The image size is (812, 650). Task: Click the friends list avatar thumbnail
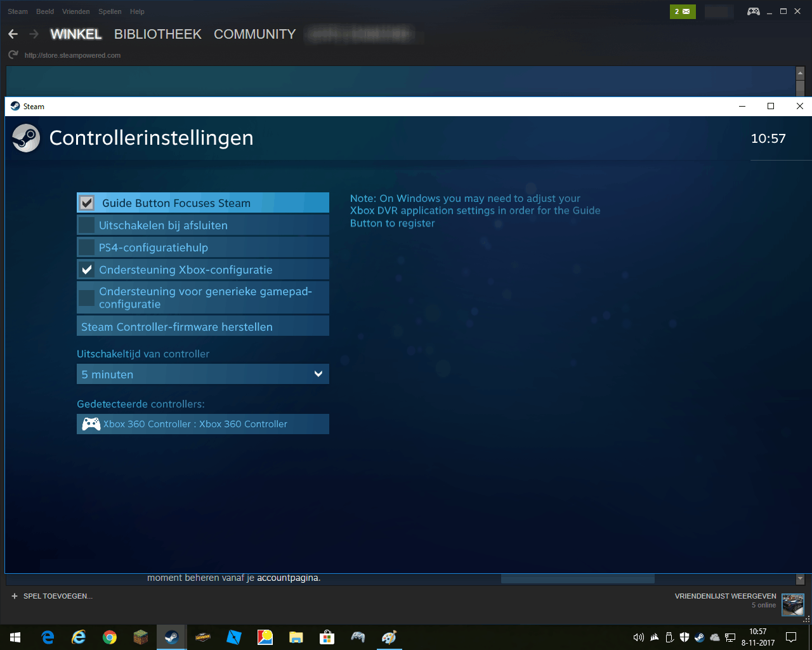click(793, 604)
